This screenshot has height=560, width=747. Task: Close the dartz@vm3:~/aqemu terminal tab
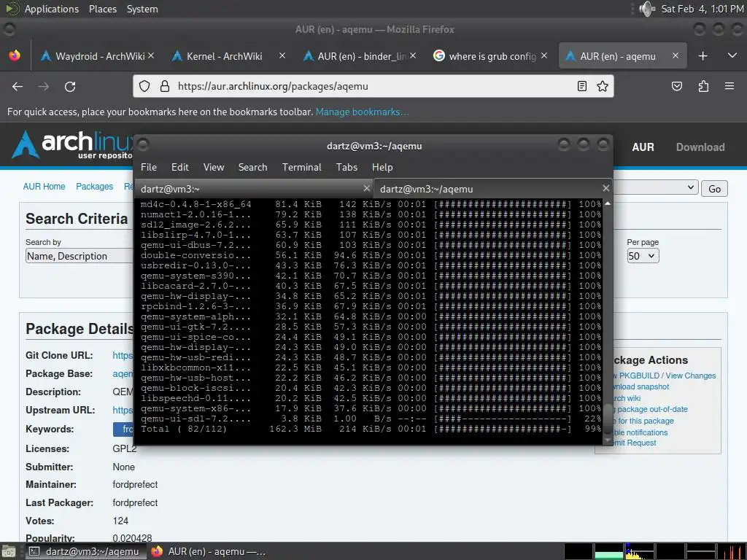coord(605,188)
